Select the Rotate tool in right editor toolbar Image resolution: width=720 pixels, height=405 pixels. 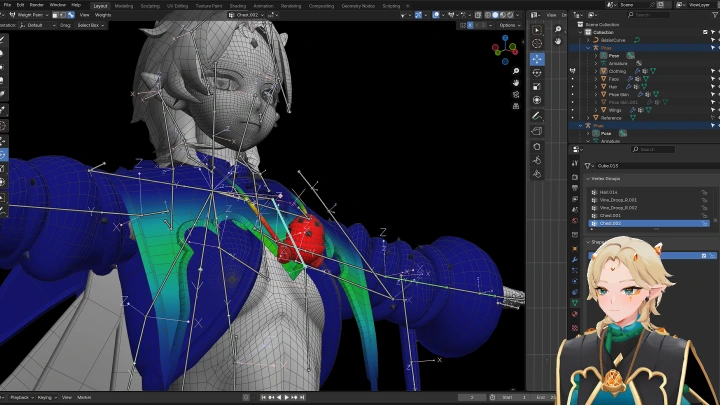coord(537,73)
